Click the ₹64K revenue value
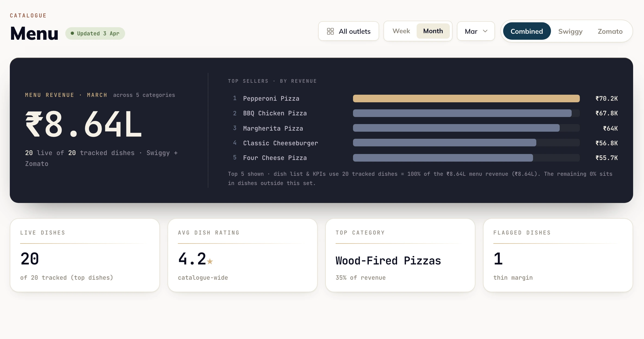Viewport: 644px width, 339px height. [610, 128]
